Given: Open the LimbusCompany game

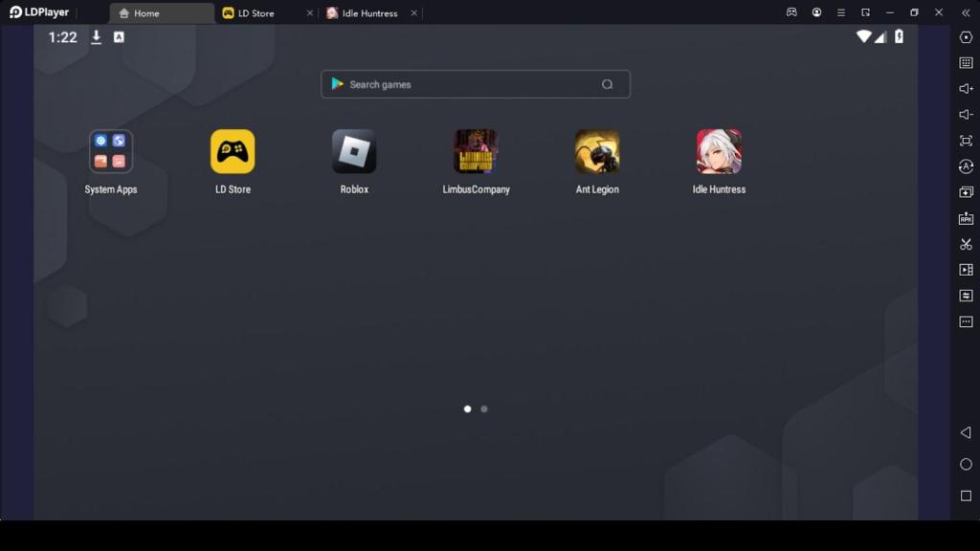Looking at the screenshot, I should [476, 152].
